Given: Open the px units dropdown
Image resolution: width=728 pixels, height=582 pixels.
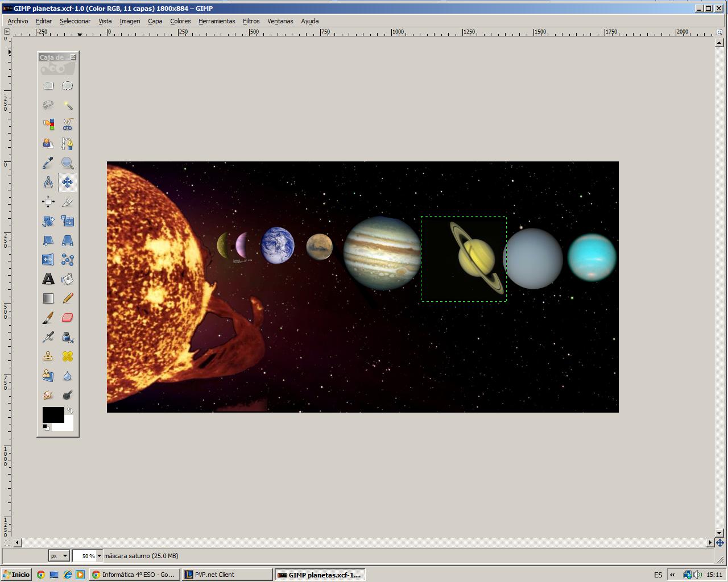Looking at the screenshot, I should 58,556.
